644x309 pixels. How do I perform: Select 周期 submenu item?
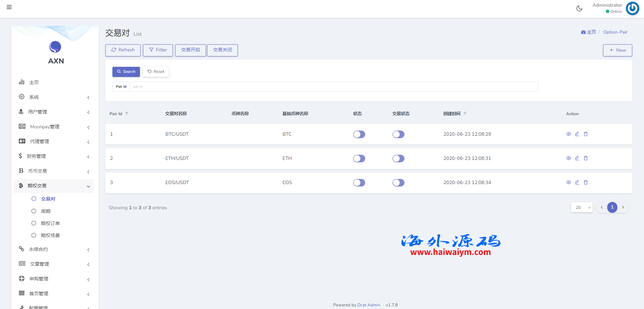tap(46, 211)
